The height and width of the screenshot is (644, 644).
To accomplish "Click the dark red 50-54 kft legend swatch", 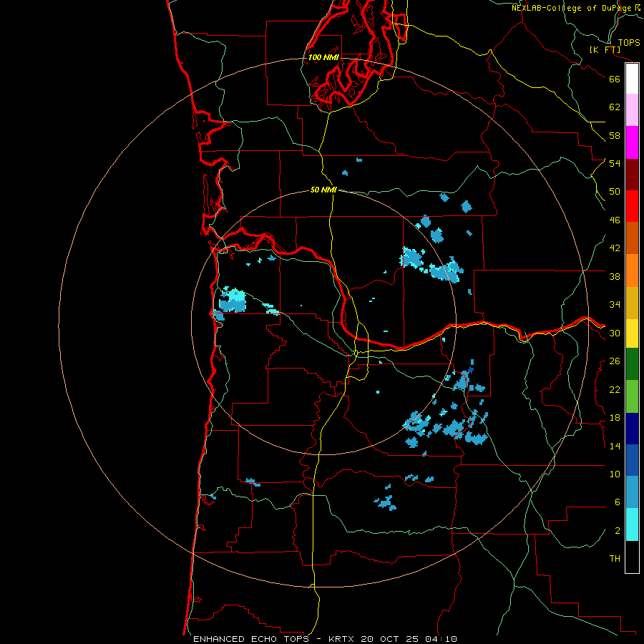I will pos(632,174).
